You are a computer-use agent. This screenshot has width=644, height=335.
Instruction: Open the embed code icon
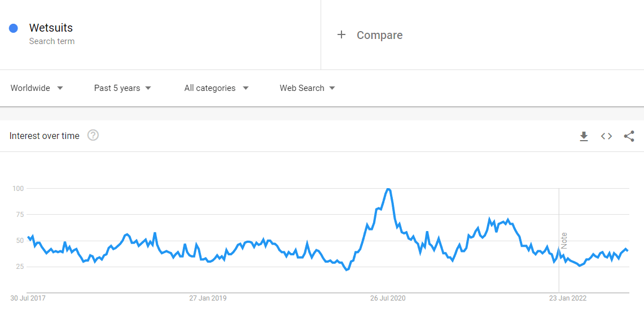click(606, 136)
